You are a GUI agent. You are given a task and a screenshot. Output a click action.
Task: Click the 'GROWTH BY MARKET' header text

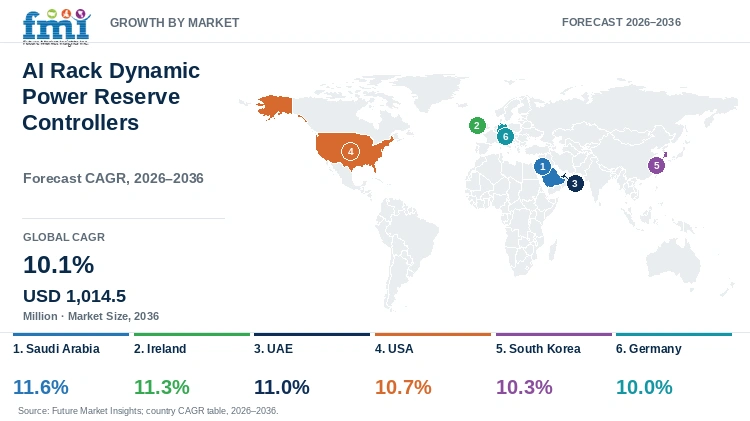pyautogui.click(x=175, y=22)
